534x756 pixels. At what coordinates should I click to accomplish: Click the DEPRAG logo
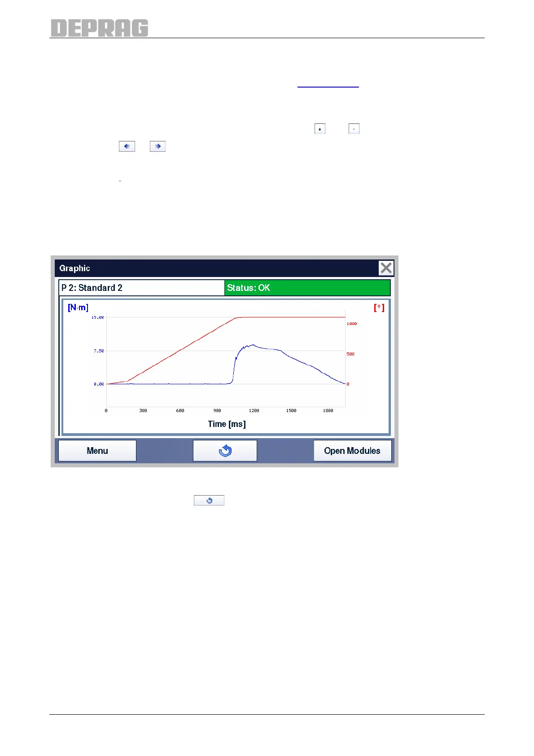tap(100, 28)
